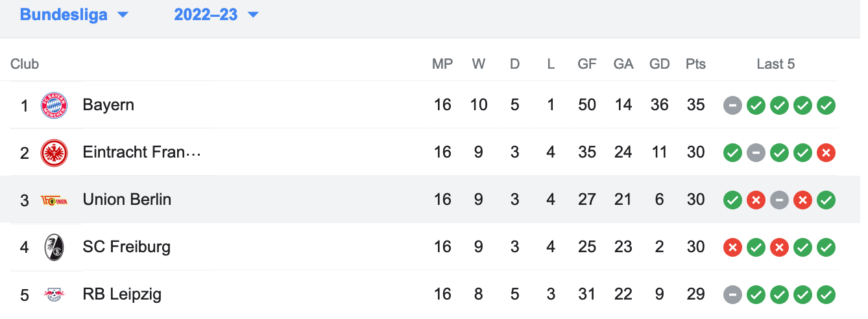Click the GD column header

pyautogui.click(x=659, y=64)
